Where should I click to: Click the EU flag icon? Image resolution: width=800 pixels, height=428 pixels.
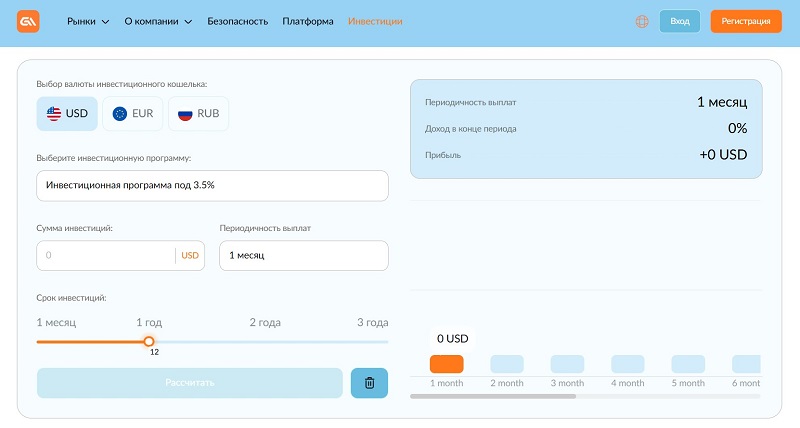120,113
